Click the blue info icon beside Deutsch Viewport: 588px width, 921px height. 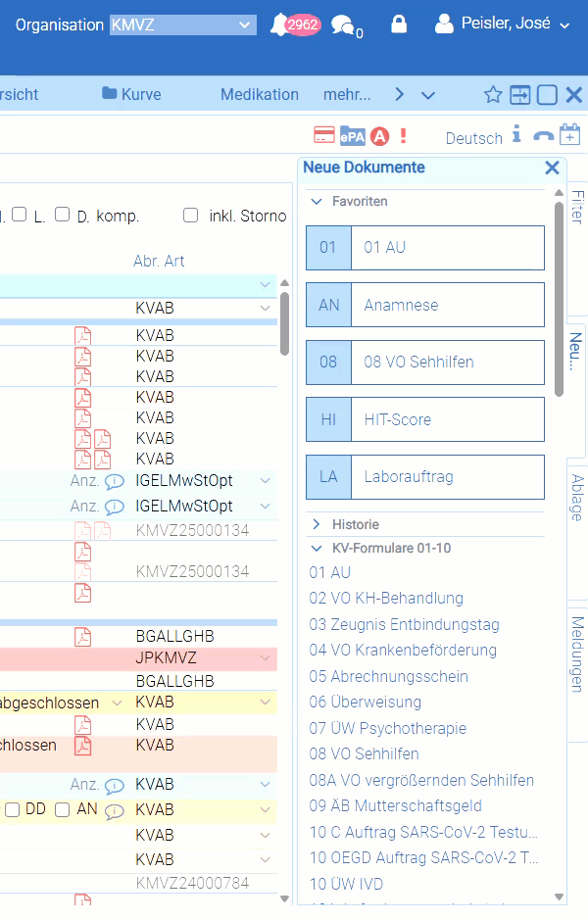[516, 135]
